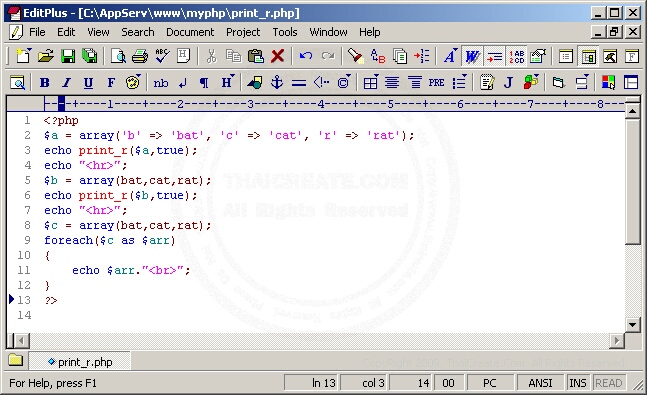Viewport: 647px width, 395px height.
Task: Open a file with the Open folder icon
Action: 45,56
